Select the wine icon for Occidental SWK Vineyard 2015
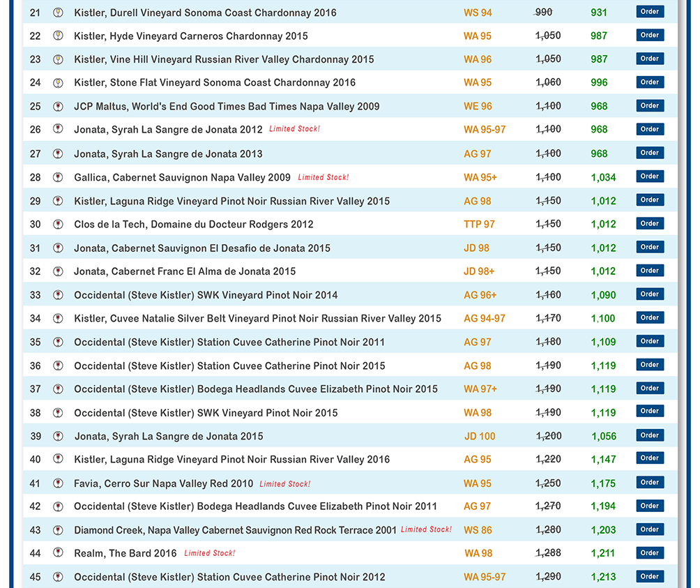This screenshot has height=588, width=700. click(x=58, y=412)
